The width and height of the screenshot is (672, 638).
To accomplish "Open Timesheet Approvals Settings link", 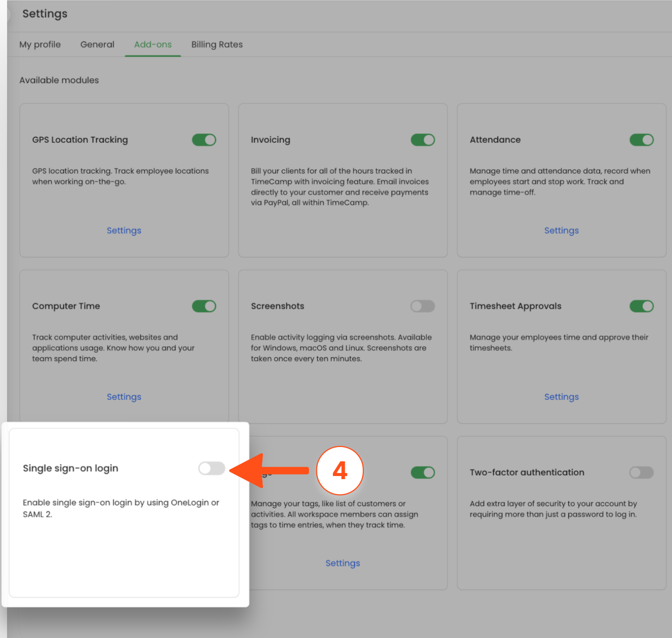I will coord(561,397).
